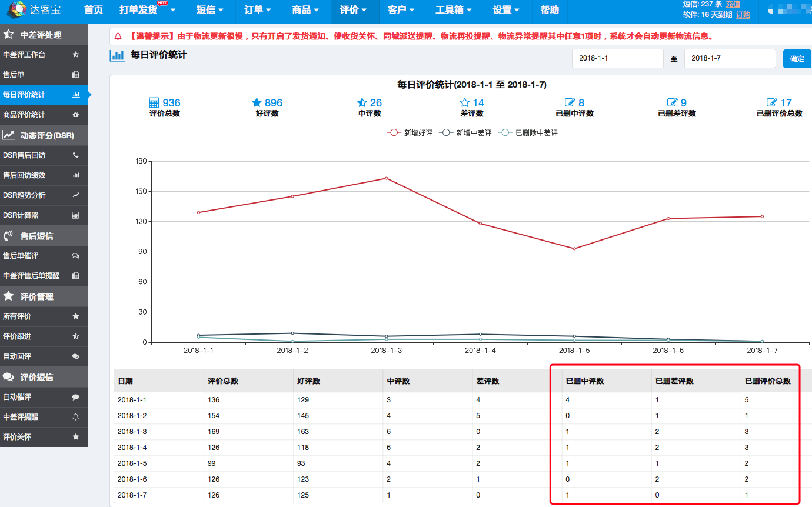
Task: Click the 好评数 column header in table
Action: click(338, 381)
